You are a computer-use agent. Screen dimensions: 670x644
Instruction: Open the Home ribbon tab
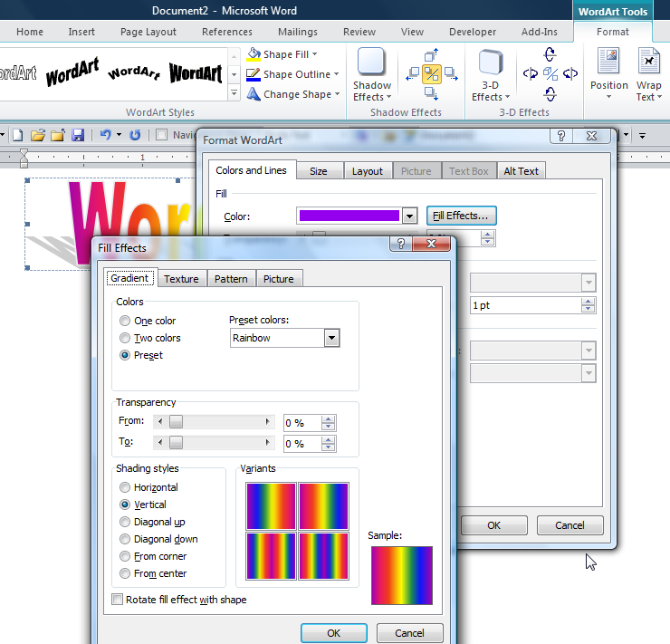tap(30, 32)
